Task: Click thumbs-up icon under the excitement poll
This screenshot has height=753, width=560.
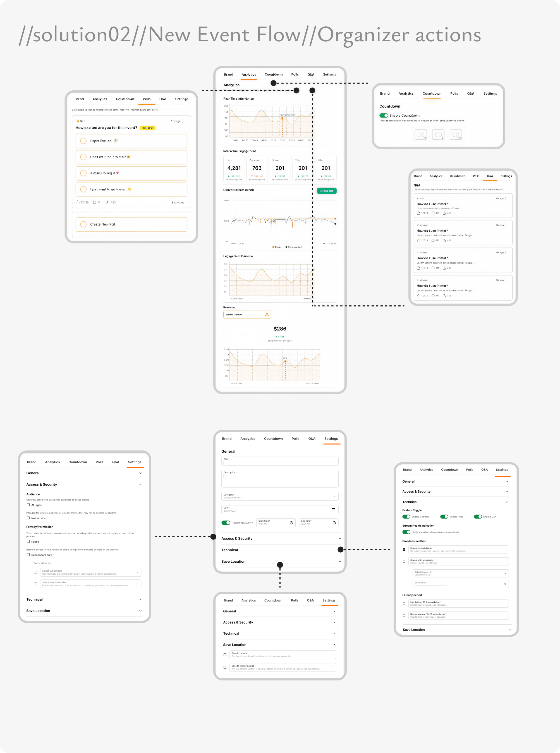Action: [x=78, y=202]
